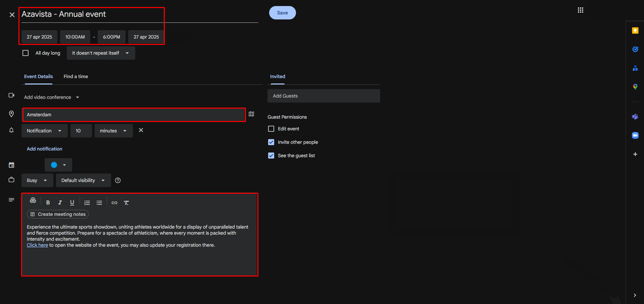The height and width of the screenshot is (304, 644).
Task: Open the Default visibility dropdown
Action: [83, 180]
